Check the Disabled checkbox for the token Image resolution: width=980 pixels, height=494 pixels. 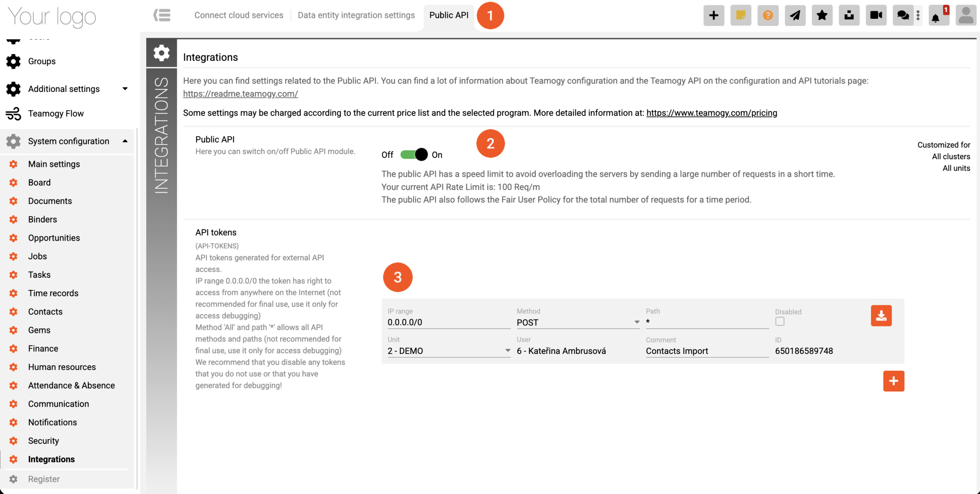pyautogui.click(x=780, y=321)
